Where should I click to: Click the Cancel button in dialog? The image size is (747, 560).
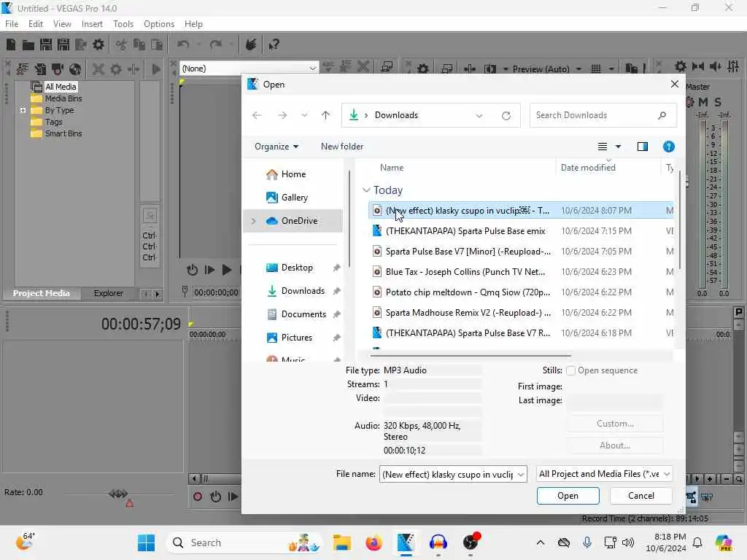coord(640,496)
